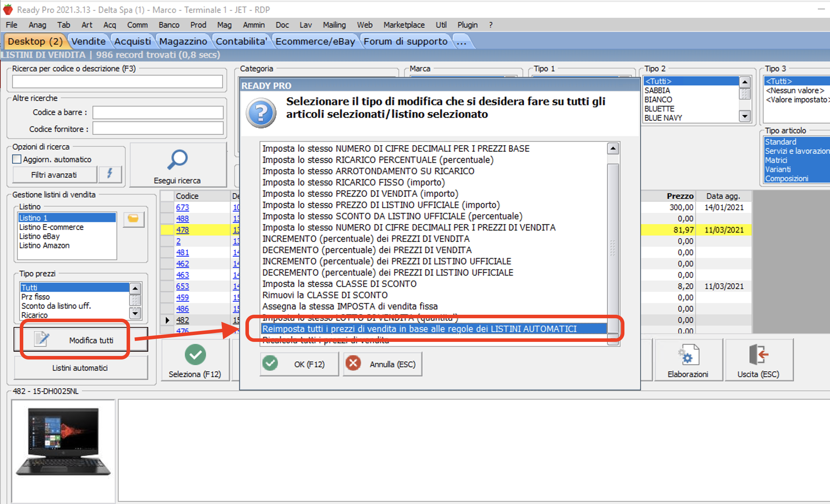Open Filtri avanzati
Image resolution: width=830 pixels, height=504 pixels.
tap(54, 175)
